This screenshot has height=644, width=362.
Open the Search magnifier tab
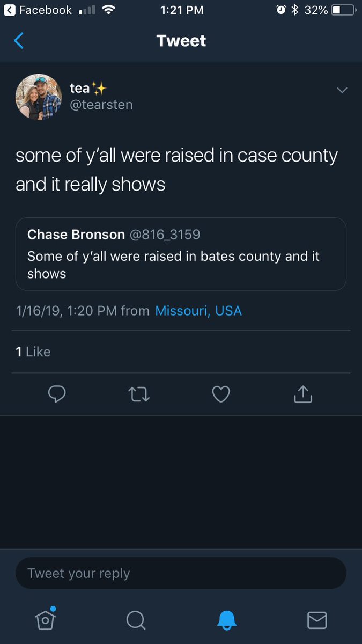[136, 620]
